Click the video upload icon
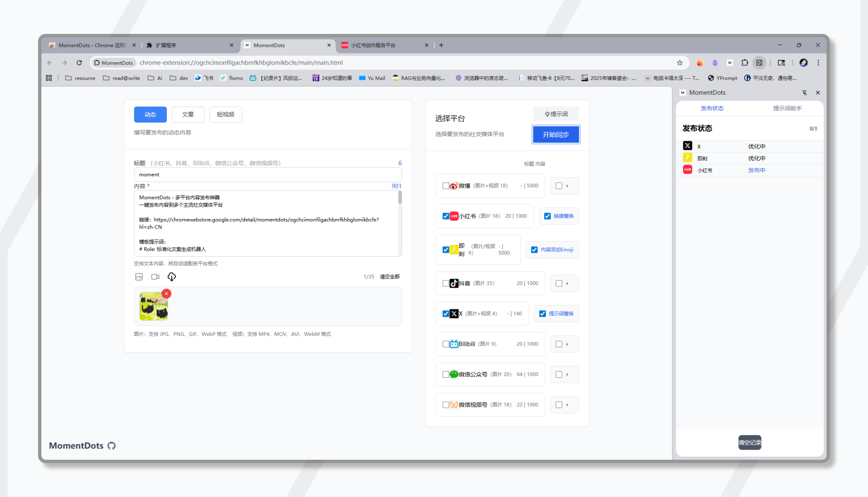Viewport: 868px width, 497px height. [x=155, y=277]
